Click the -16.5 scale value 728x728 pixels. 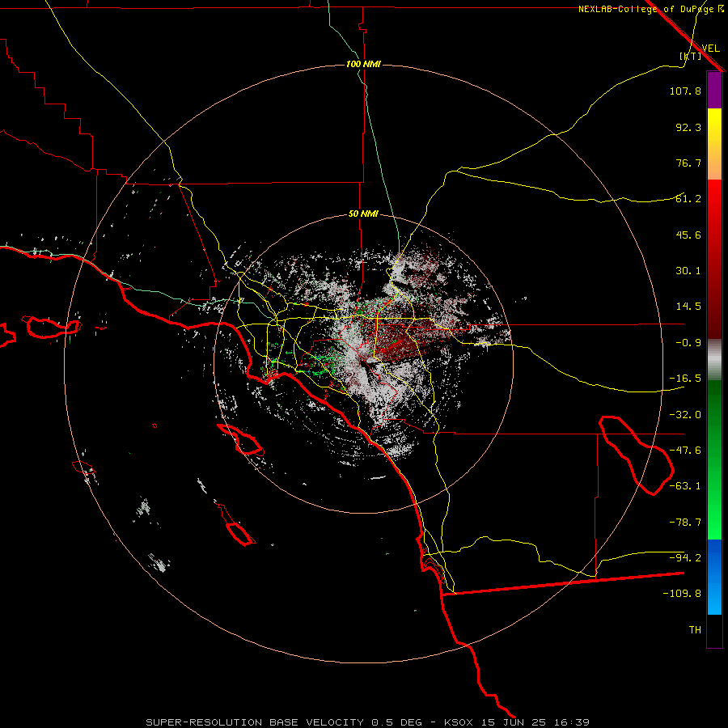click(685, 379)
